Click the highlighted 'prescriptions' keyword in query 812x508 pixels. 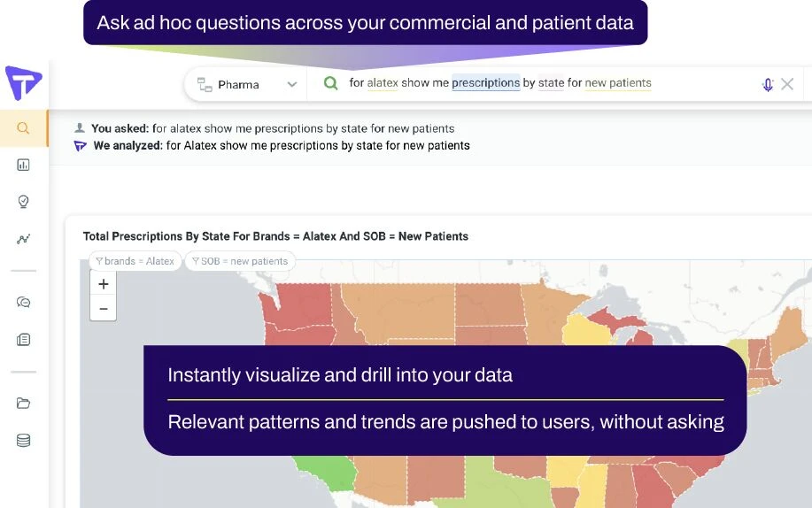point(485,83)
